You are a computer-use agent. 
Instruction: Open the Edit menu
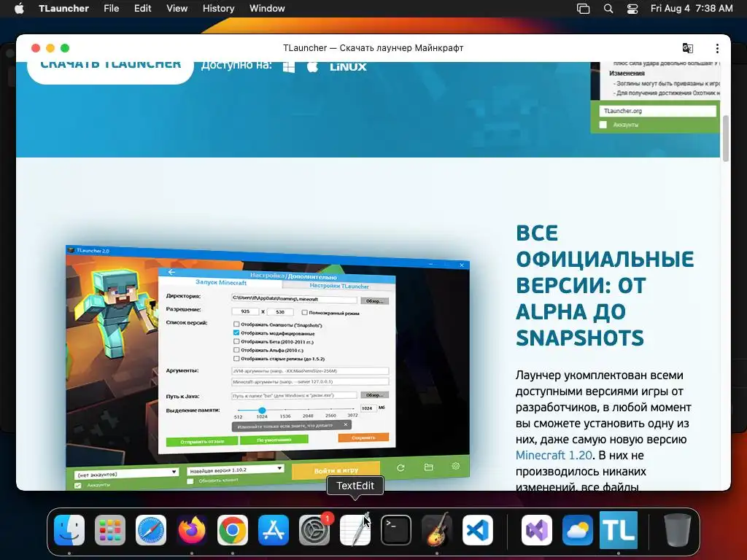click(142, 9)
